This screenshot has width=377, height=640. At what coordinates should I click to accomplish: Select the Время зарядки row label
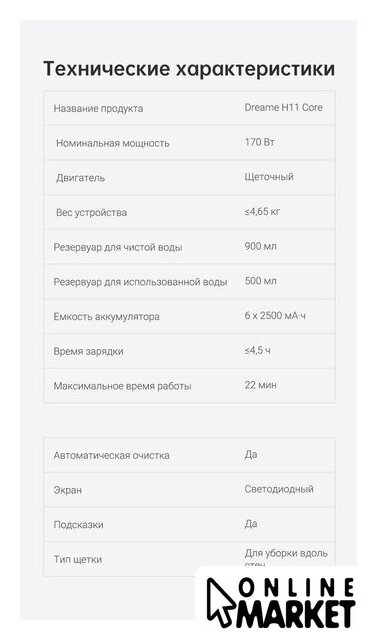(x=88, y=351)
